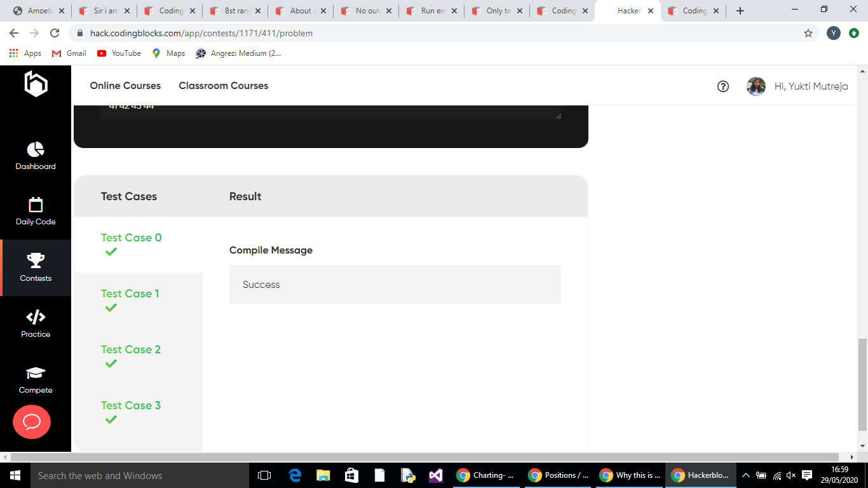
Task: Open the Apps bookmarks shortcut
Action: (x=25, y=53)
